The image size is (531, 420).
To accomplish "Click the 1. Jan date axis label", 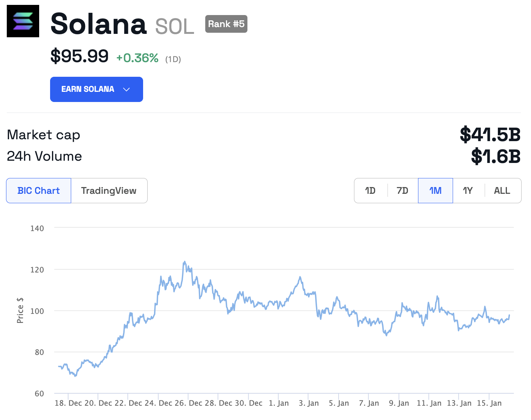I will (279, 403).
